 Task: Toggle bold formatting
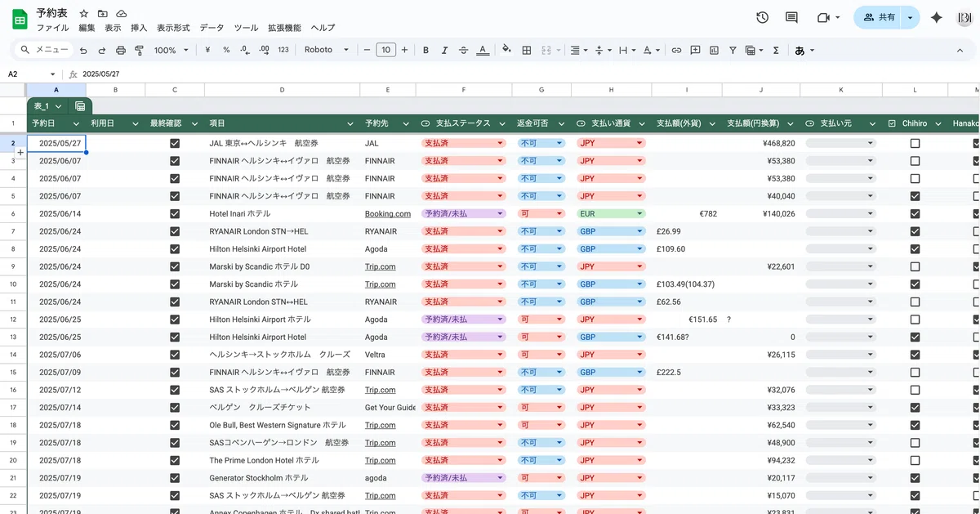point(425,50)
